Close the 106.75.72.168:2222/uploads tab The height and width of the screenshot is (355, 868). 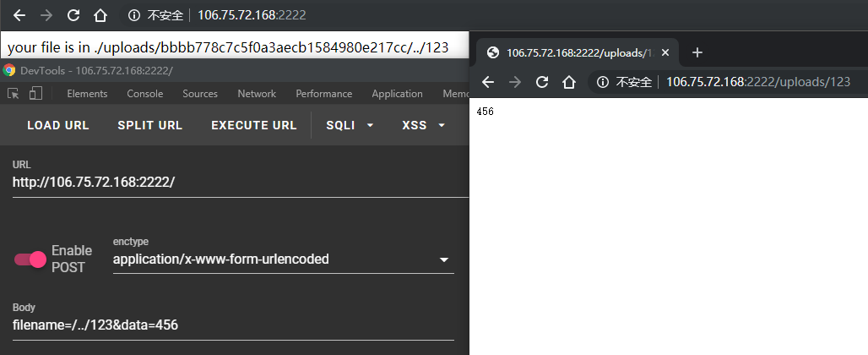click(x=665, y=52)
